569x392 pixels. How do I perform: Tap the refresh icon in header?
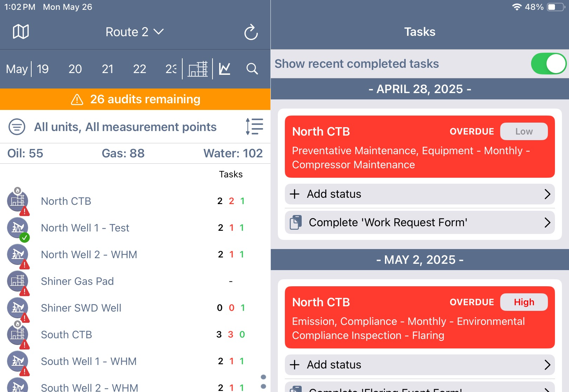(x=251, y=32)
